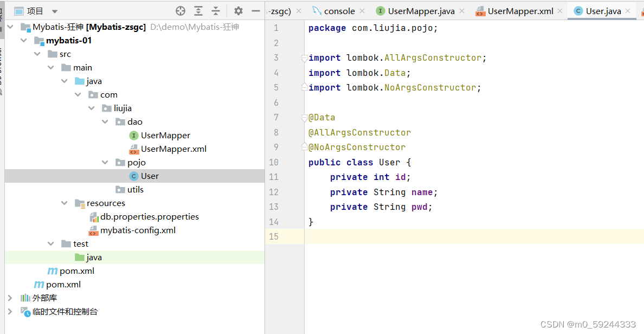Screen dimensions: 644x334
Task: Click @AllArgsConstructor annotation on line 8
Action: pos(360,133)
